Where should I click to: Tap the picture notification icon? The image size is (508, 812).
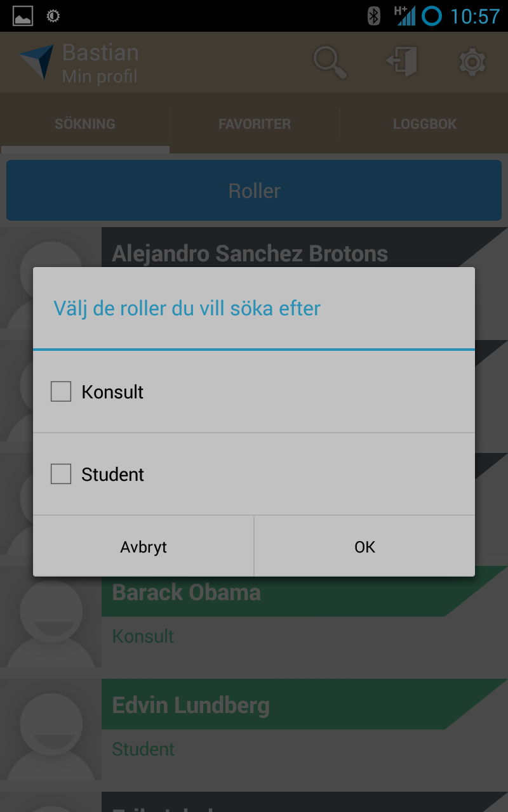coord(22,16)
